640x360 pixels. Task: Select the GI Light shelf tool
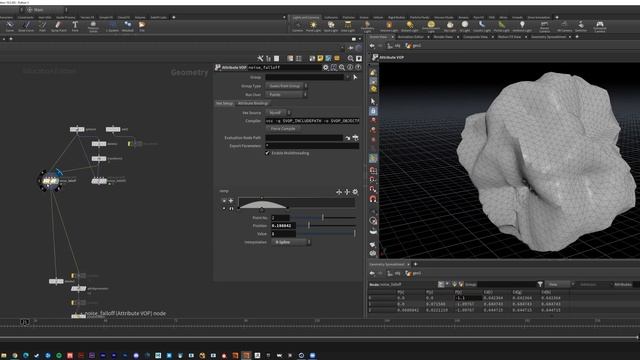pos(464,27)
